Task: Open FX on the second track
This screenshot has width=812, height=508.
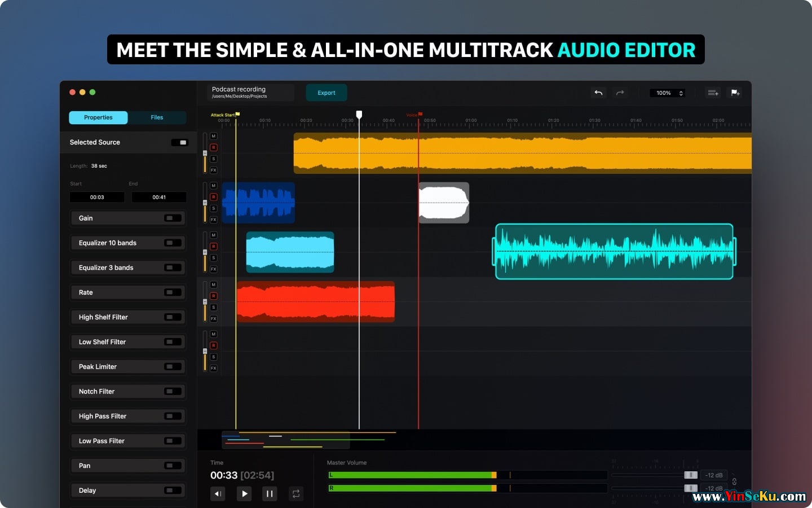Action: [x=214, y=220]
